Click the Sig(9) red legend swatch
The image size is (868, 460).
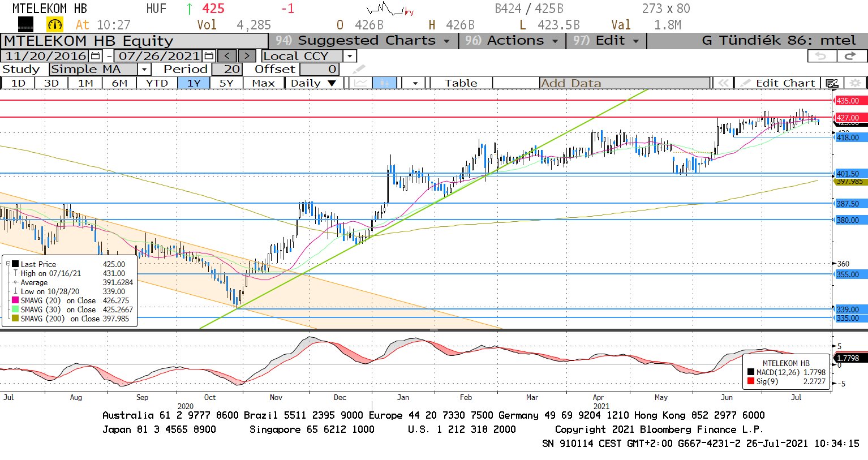click(751, 381)
